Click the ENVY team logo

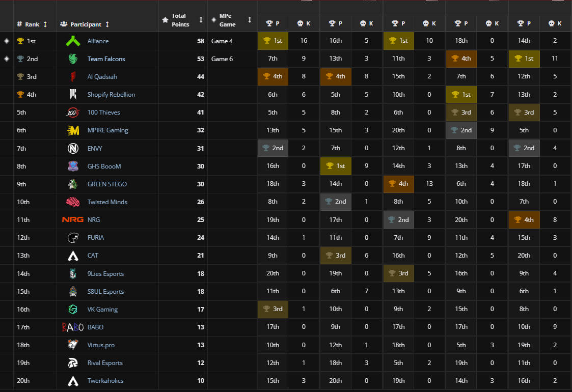tap(73, 148)
